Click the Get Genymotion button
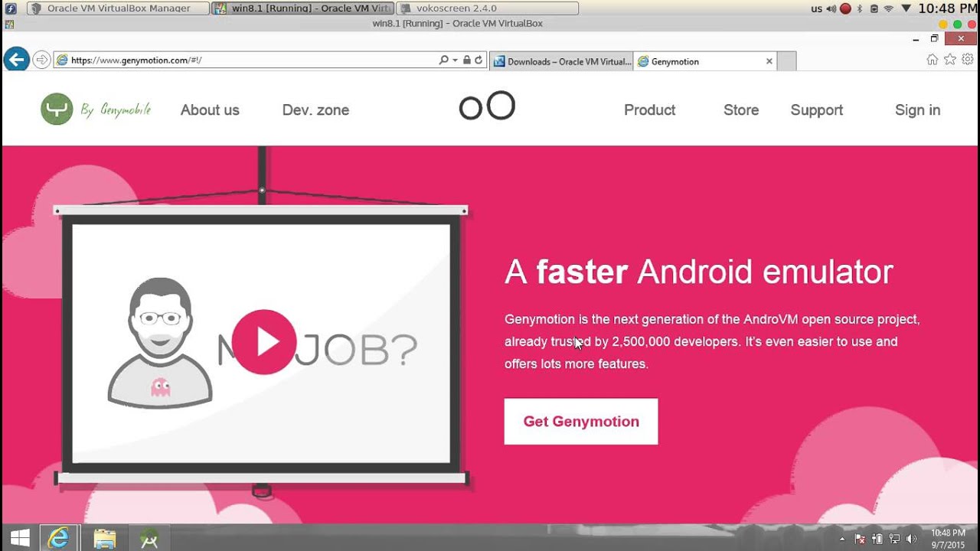 (x=581, y=422)
